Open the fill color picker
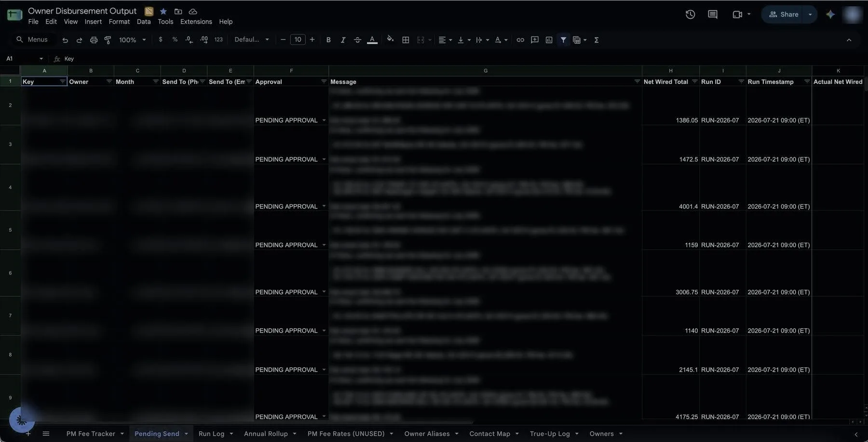 click(x=390, y=40)
